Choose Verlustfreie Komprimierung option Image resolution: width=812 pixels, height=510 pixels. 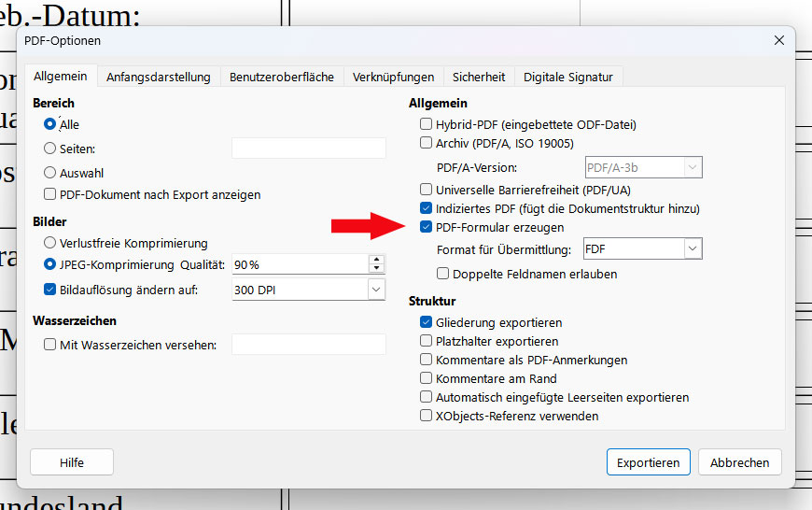[x=50, y=243]
